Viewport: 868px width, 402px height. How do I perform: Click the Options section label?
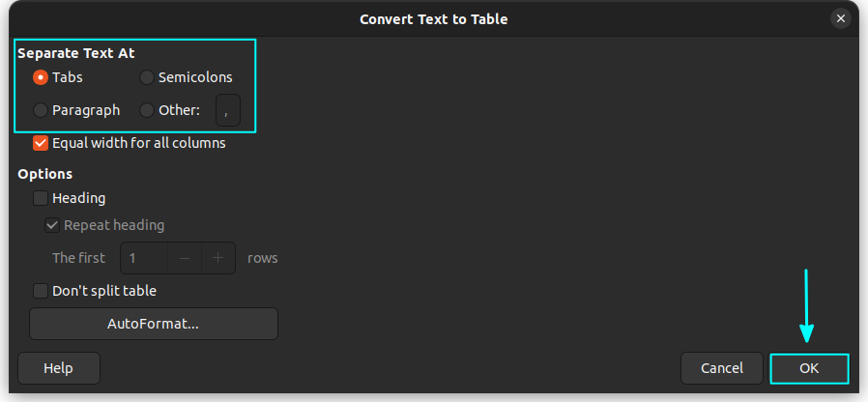[44, 174]
